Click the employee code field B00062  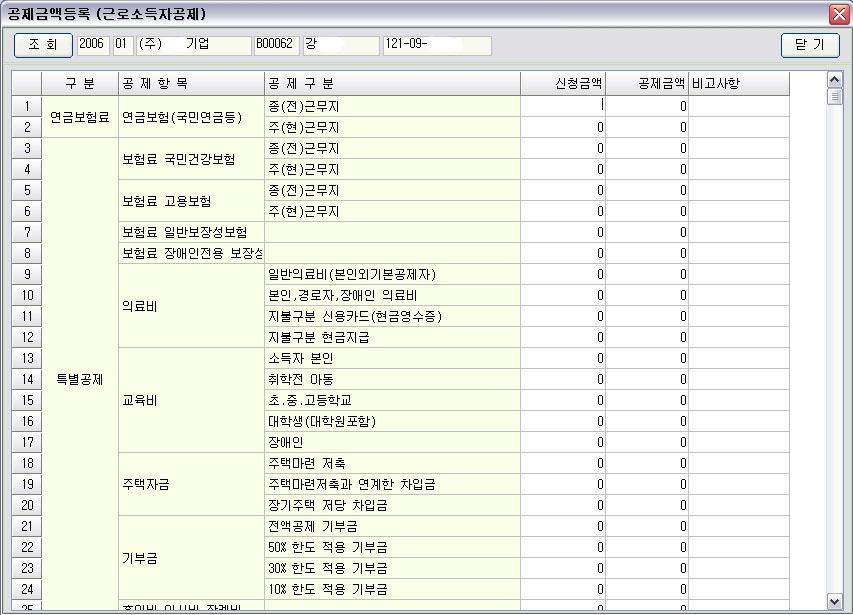[275, 46]
